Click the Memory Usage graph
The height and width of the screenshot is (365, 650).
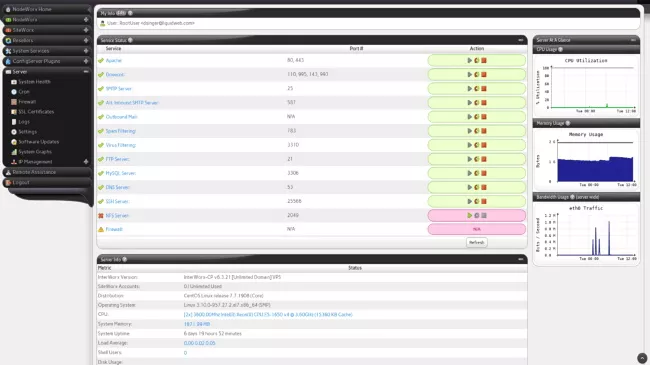point(586,160)
